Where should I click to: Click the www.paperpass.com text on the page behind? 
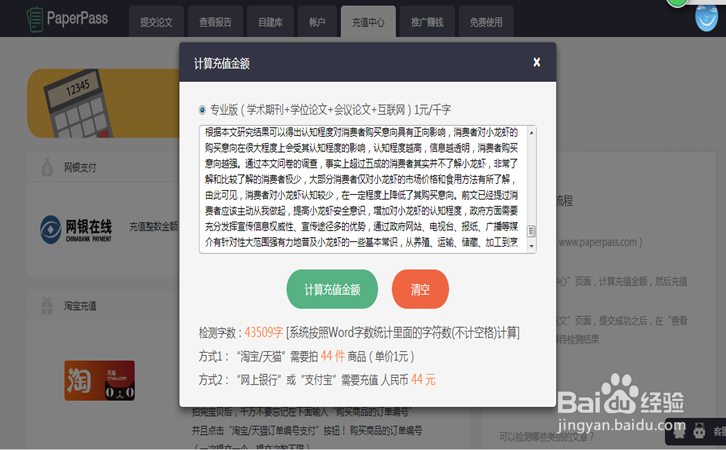[597, 242]
